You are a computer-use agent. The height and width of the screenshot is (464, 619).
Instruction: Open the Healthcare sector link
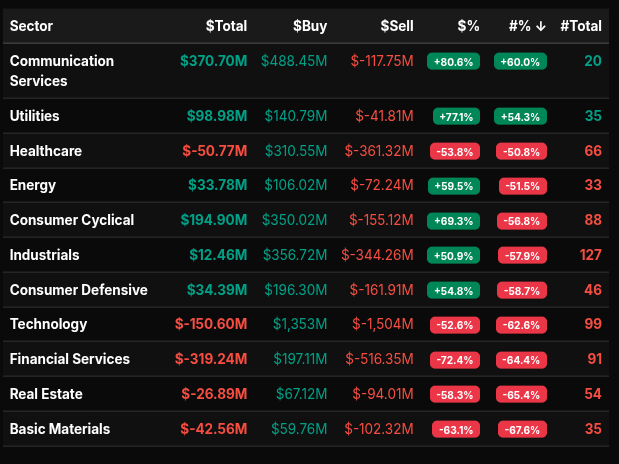point(46,151)
